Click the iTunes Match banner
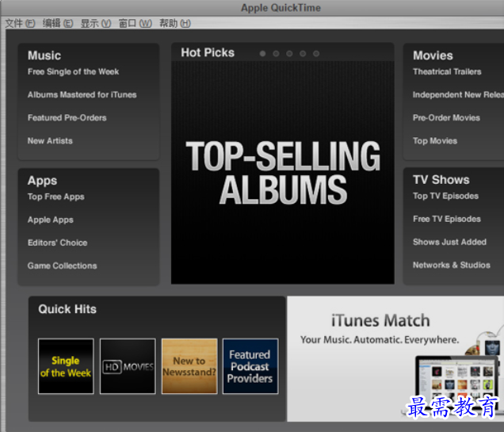The image size is (504, 432). (x=395, y=359)
